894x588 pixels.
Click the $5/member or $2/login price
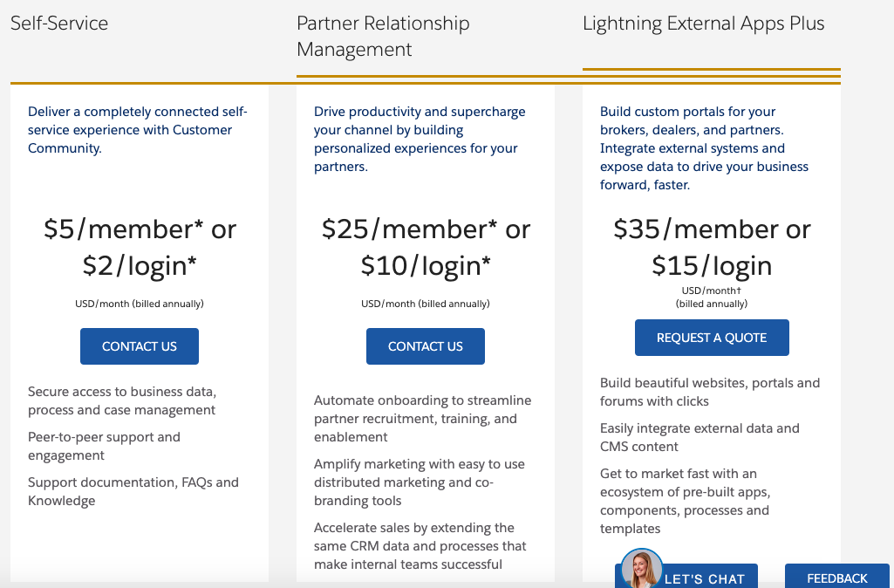coord(140,248)
